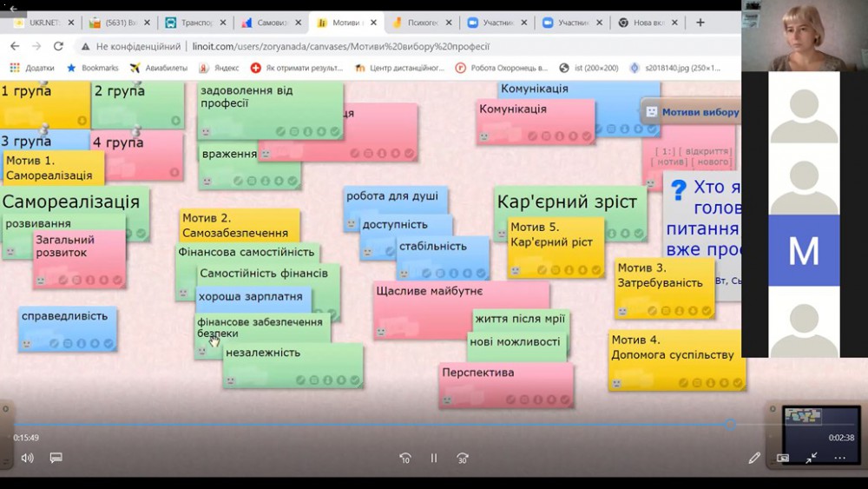The width and height of the screenshot is (868, 489).
Task: Click the Мотиви вибору canvas title label
Action: point(700,112)
